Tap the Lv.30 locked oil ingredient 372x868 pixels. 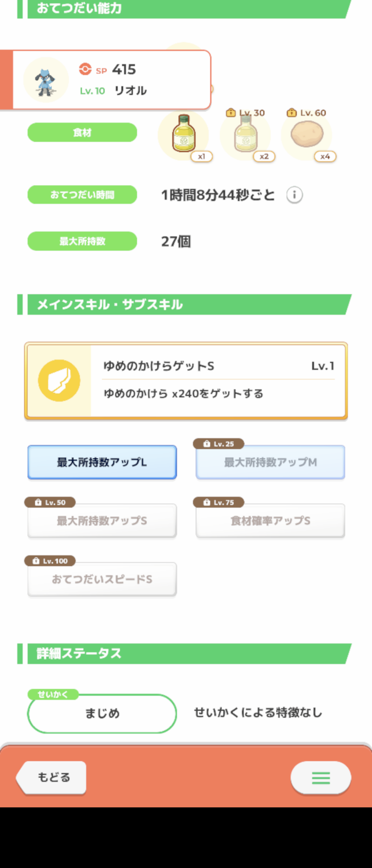(x=246, y=135)
